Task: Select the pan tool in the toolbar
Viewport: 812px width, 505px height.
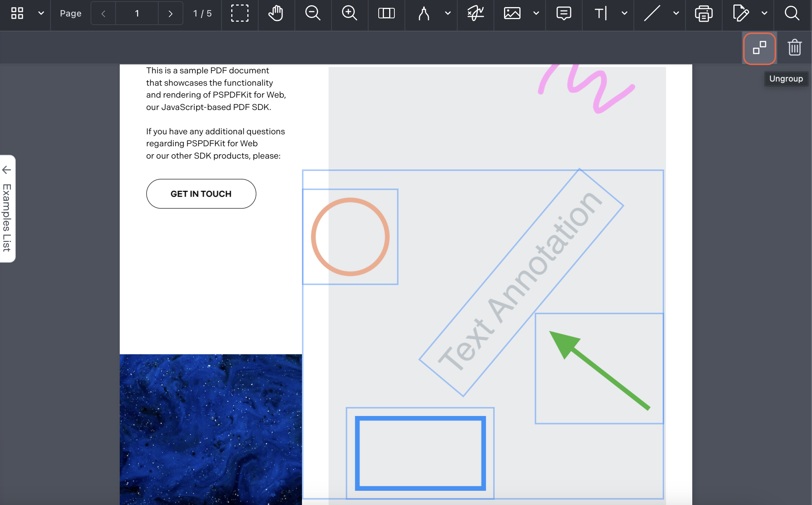Action: point(276,14)
